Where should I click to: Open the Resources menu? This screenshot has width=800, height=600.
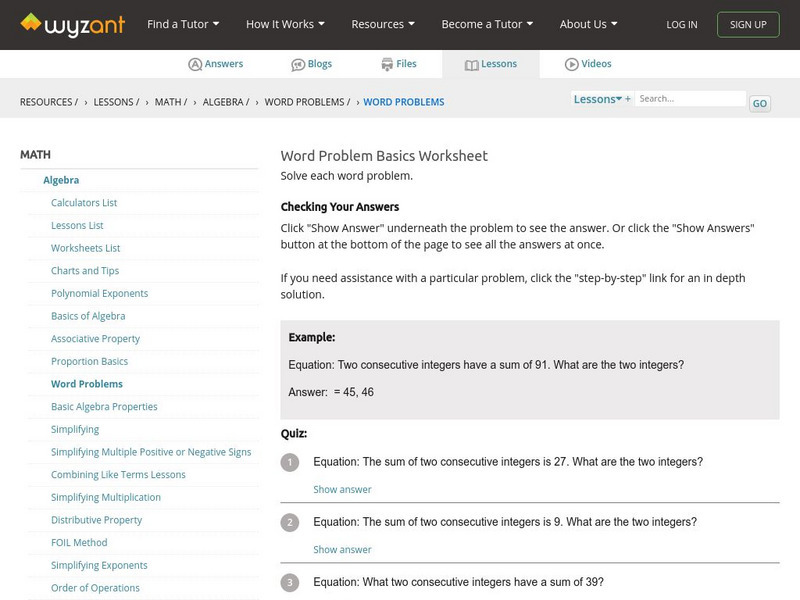[384, 24]
